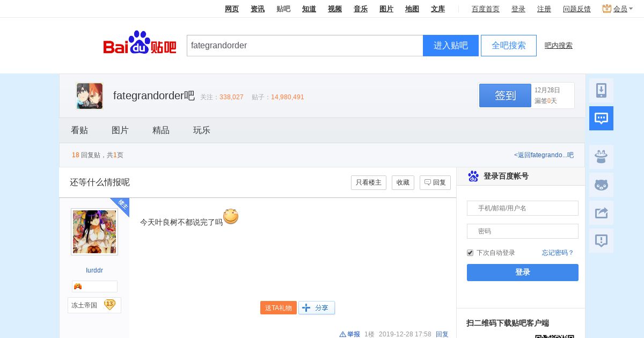Open the 音乐 top navigation link
The width and height of the screenshot is (644, 338).
(x=361, y=9)
